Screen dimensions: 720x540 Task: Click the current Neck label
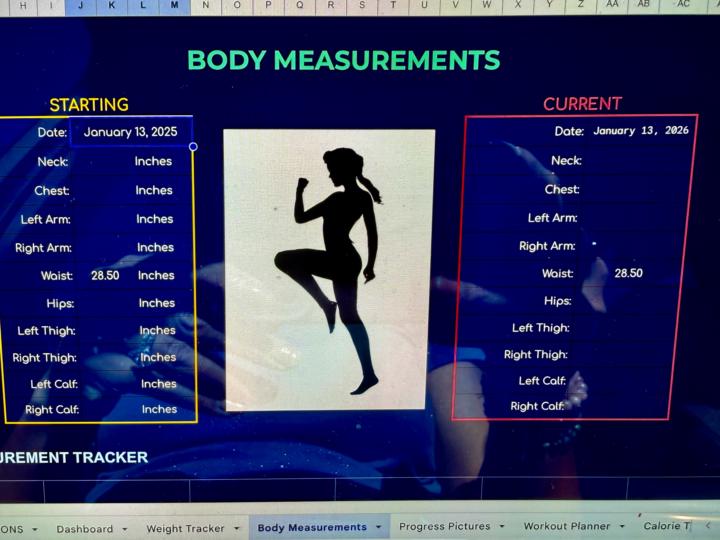coord(566,160)
